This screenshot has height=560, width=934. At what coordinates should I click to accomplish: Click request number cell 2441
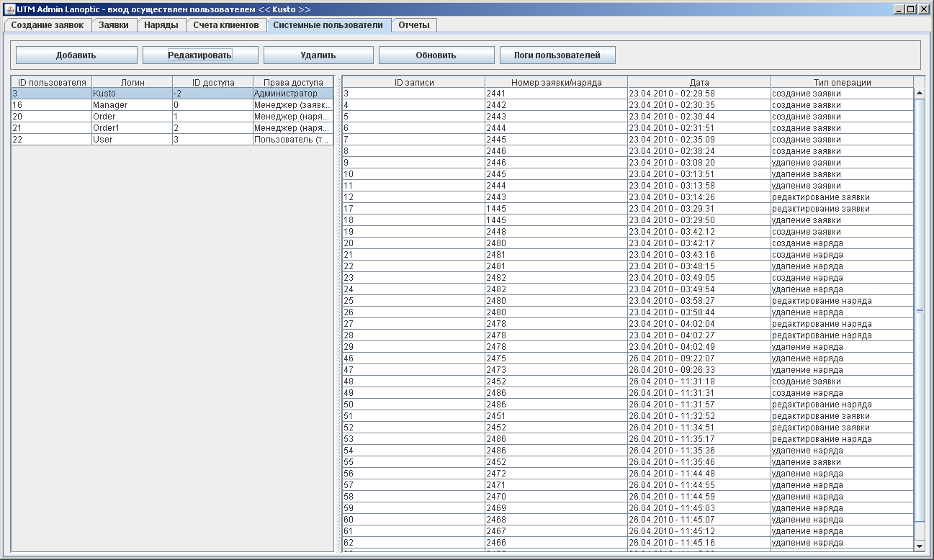pos(557,94)
